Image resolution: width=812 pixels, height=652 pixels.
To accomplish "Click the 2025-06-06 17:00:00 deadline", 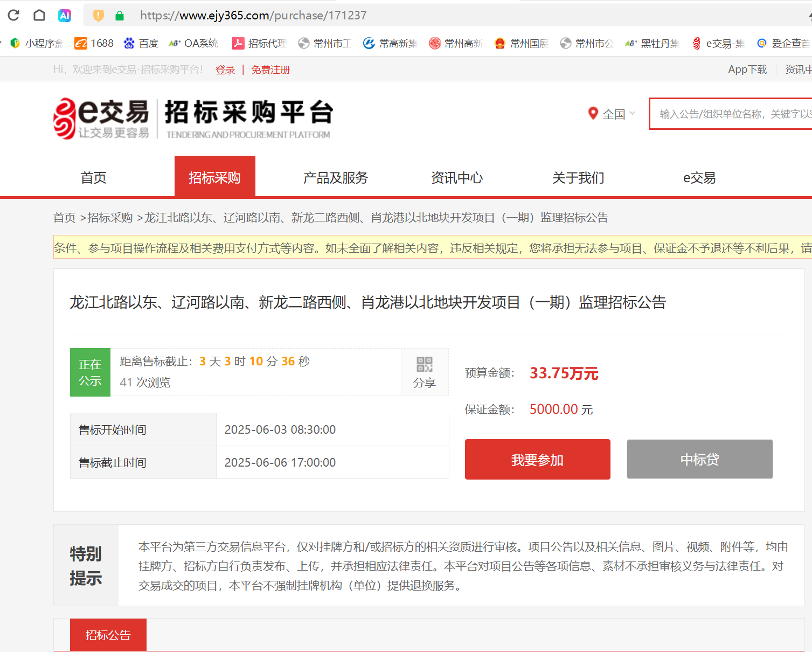I will [280, 462].
